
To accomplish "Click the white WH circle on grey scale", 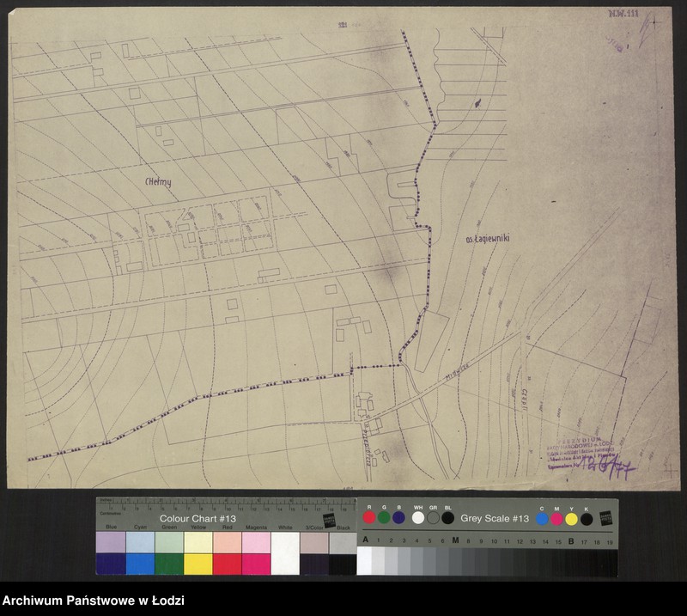I will [x=418, y=518].
